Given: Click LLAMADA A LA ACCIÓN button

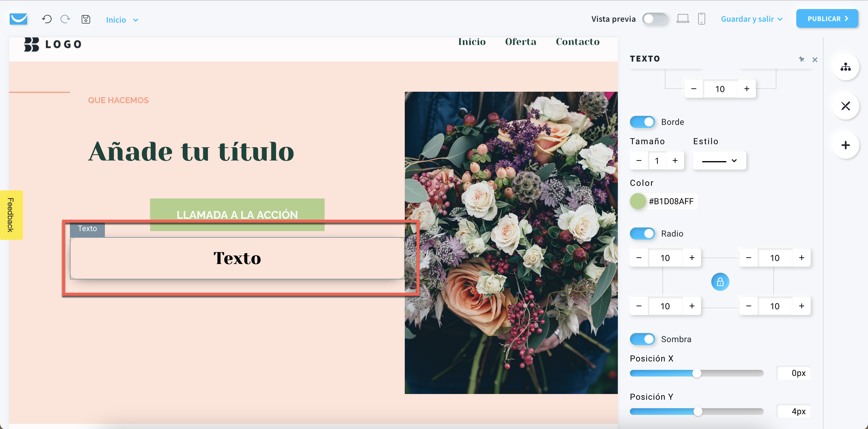Looking at the screenshot, I should pos(237,214).
